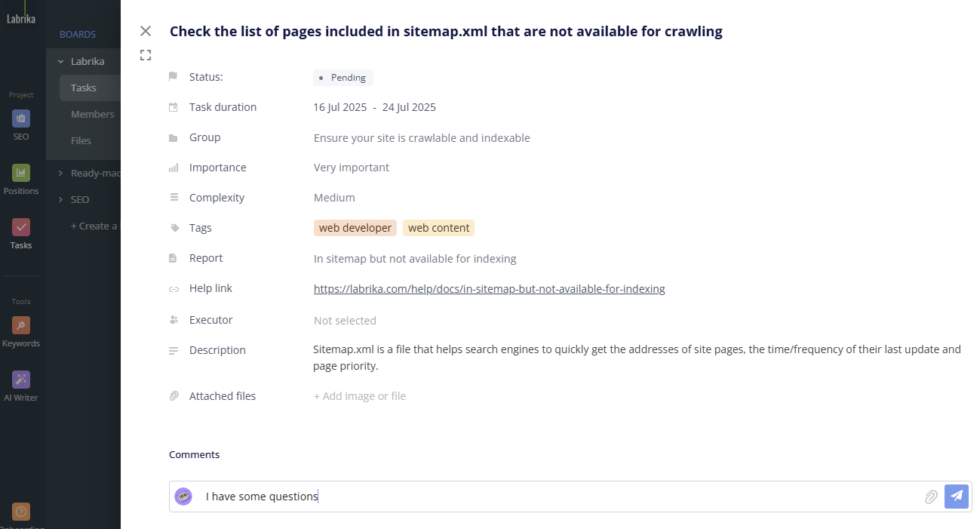Open the Keywords tool
This screenshot has height=529, width=980.
coord(21,326)
